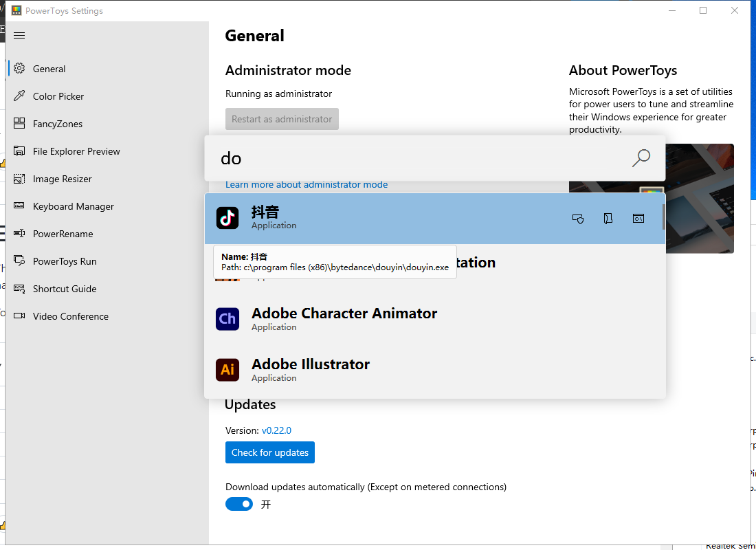Click the search magnifier icon in launcher
This screenshot has height=550, width=756.
641,157
